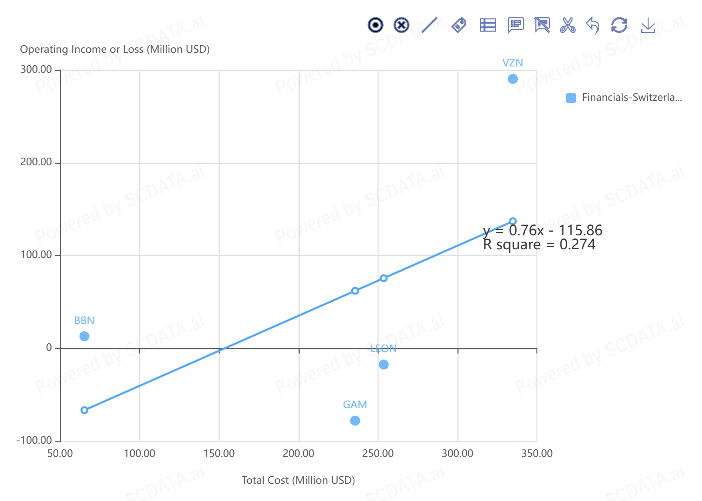Image resolution: width=702 pixels, height=501 pixels.
Task: Click the rightmost trend line endpoint marker
Action: 513,221
